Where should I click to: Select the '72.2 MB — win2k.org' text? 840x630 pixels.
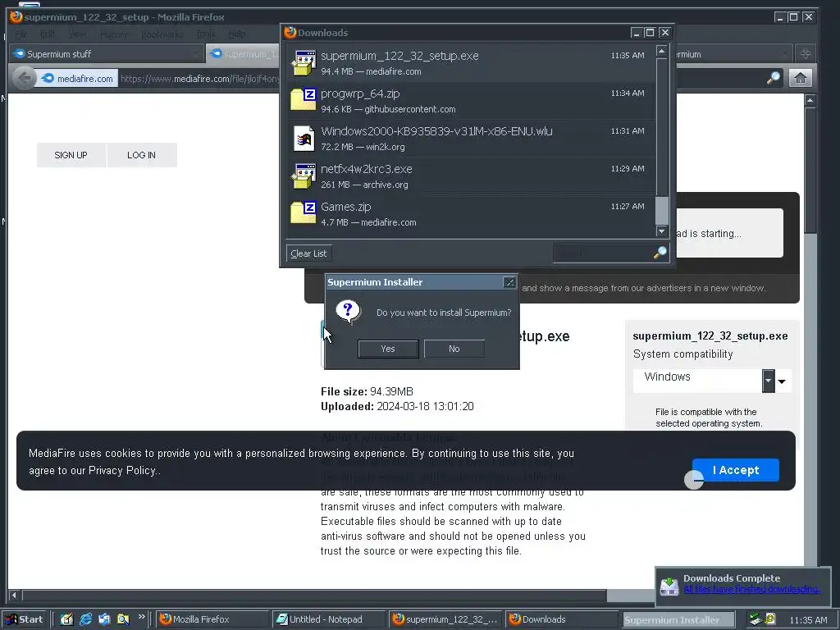[x=363, y=147]
